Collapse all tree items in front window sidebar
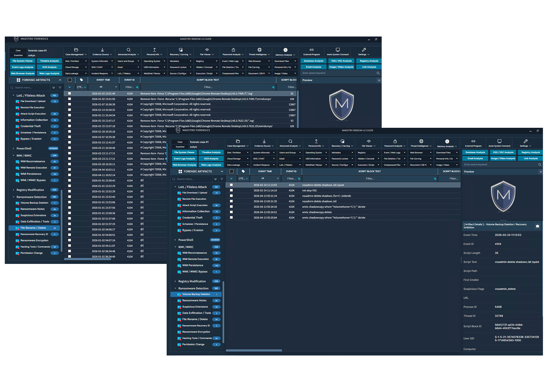The height and width of the screenshot is (392, 548). [x=215, y=179]
